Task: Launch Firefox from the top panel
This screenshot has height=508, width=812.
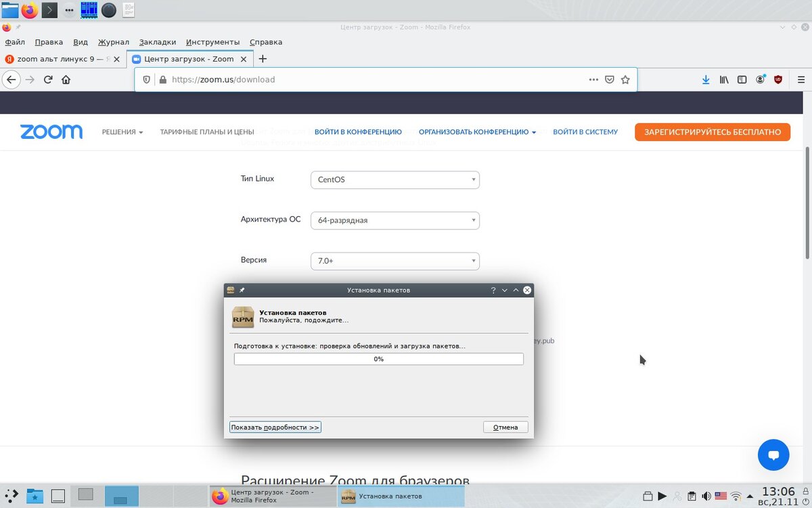Action: pyautogui.click(x=30, y=9)
